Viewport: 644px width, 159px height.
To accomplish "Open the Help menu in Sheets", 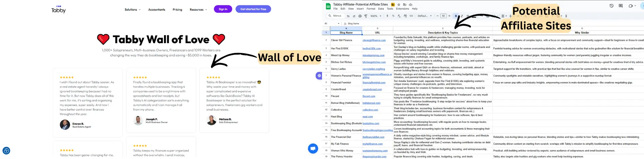I will 415,9.
